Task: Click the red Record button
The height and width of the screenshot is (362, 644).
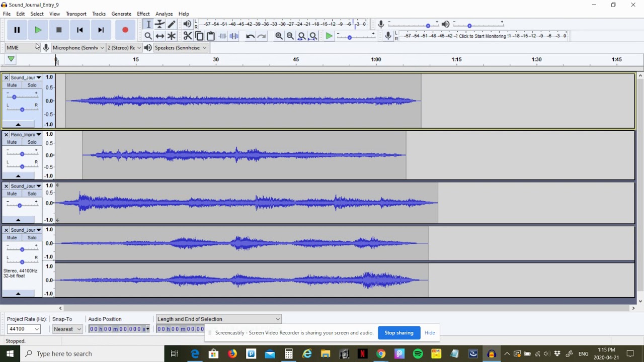Action: point(125,30)
